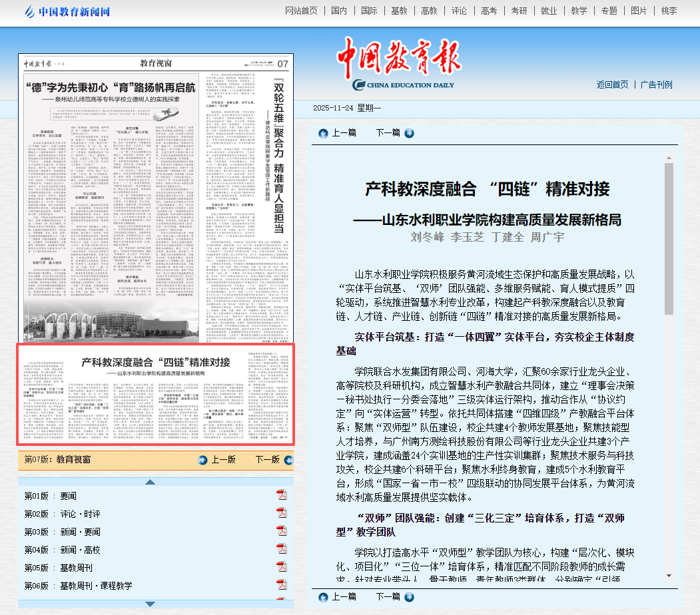700x615 pixels.
Task: Open PDF icon for 第03版 新闻·要闻
Action: [x=282, y=531]
